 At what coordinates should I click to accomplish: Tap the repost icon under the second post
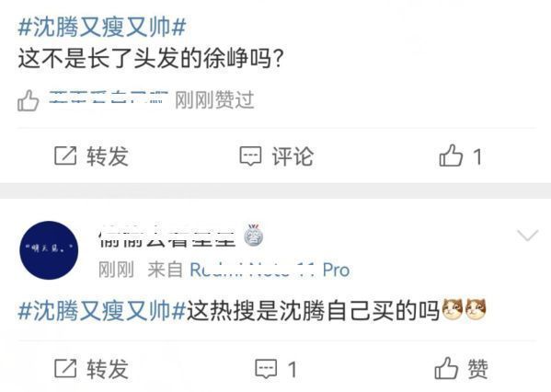[x=65, y=368]
